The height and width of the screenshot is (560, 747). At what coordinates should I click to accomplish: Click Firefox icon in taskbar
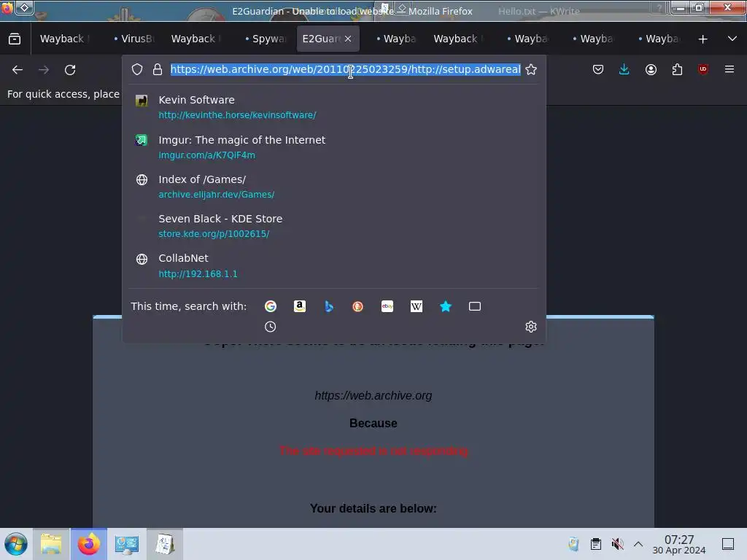[89, 544]
